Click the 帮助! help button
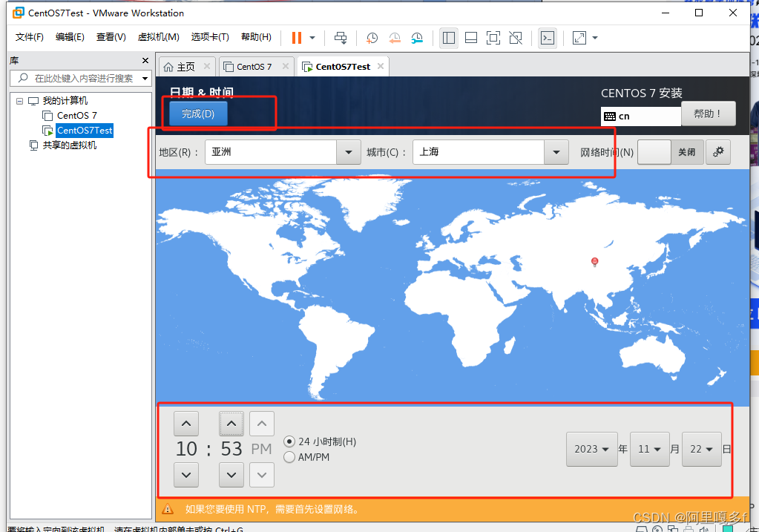 708,114
